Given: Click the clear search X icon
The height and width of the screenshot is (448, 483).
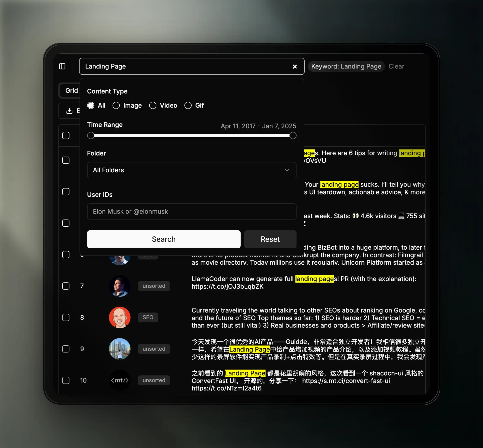Looking at the screenshot, I should pyautogui.click(x=295, y=66).
